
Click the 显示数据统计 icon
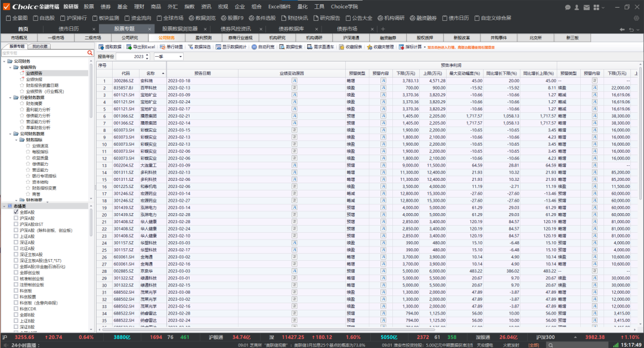tap(218, 47)
